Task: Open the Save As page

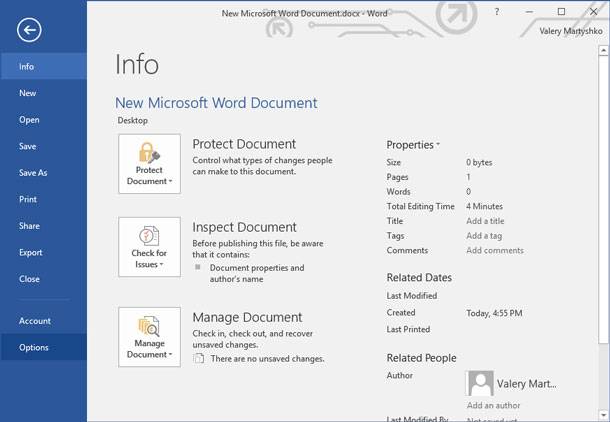Action: click(x=44, y=173)
